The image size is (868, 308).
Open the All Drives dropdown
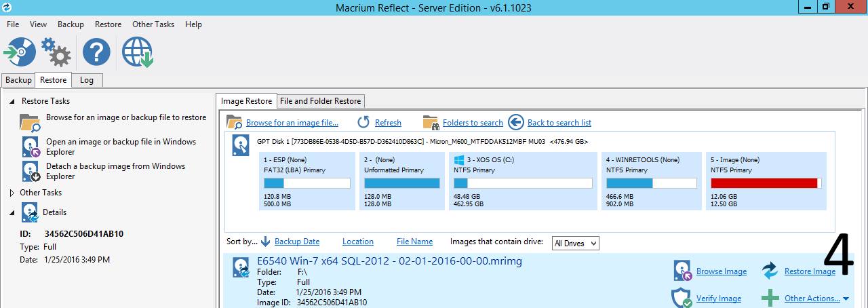[x=576, y=243]
